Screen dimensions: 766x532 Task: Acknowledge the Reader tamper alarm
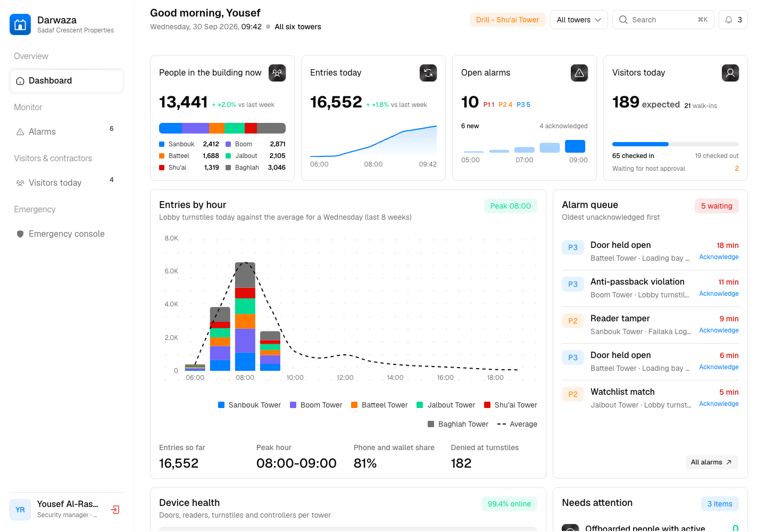coord(719,330)
